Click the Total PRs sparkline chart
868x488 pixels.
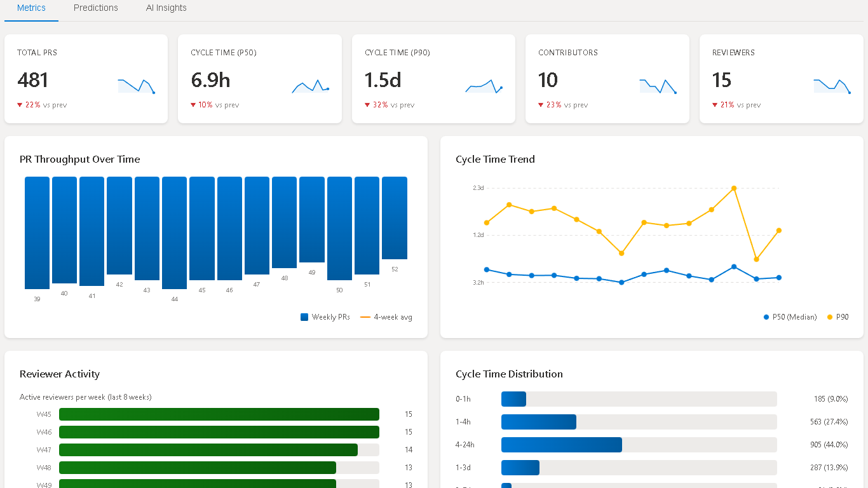tap(137, 86)
